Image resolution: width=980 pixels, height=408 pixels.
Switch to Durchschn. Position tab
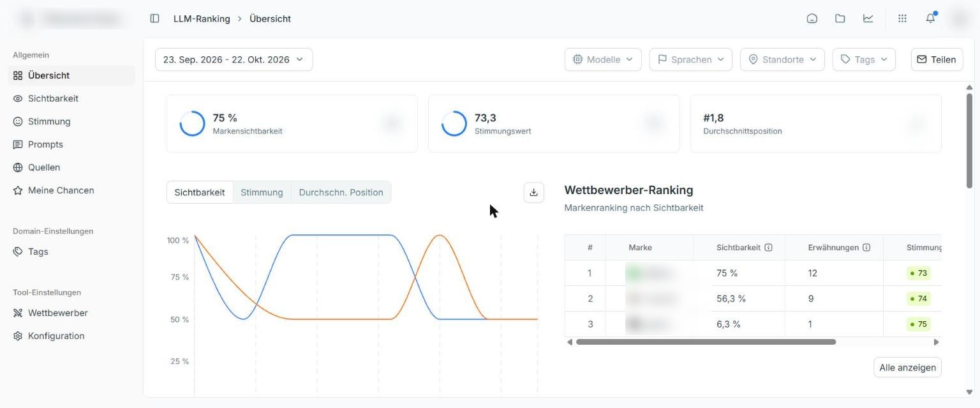(341, 192)
